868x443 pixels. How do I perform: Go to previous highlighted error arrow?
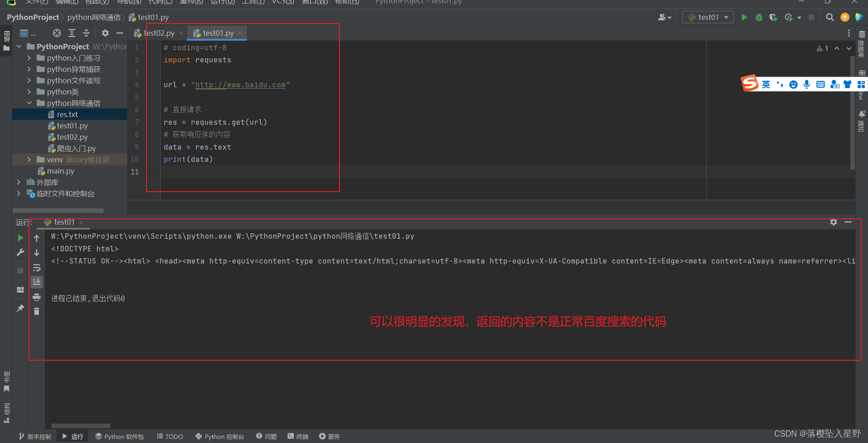(x=837, y=48)
